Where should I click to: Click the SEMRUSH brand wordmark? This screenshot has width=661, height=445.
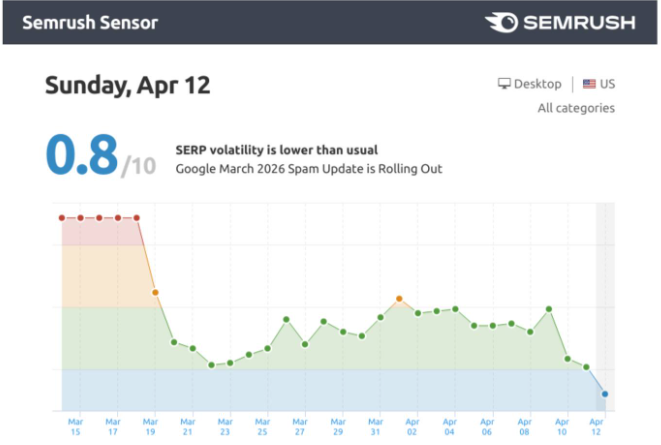coord(579,22)
